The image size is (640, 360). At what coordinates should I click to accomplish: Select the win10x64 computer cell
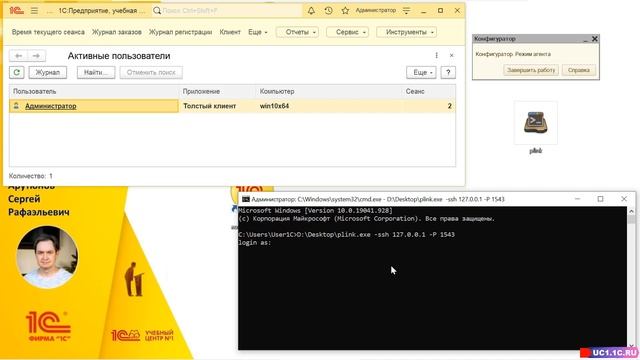pos(329,106)
